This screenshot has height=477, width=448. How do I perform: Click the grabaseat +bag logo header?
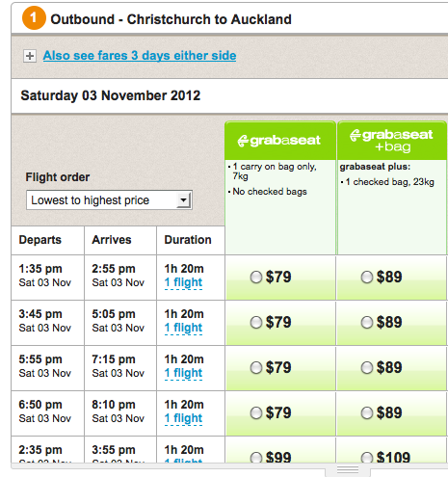point(391,141)
